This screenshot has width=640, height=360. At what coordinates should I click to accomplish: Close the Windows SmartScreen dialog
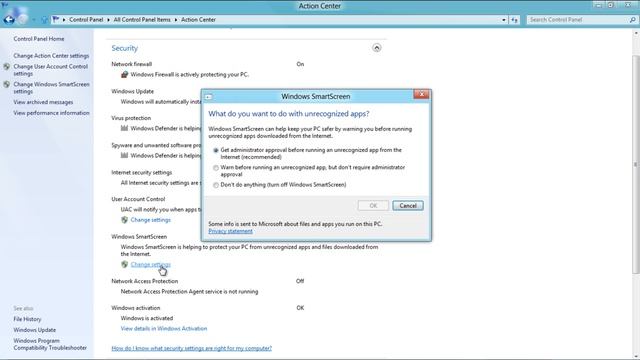pyautogui.click(x=421, y=94)
